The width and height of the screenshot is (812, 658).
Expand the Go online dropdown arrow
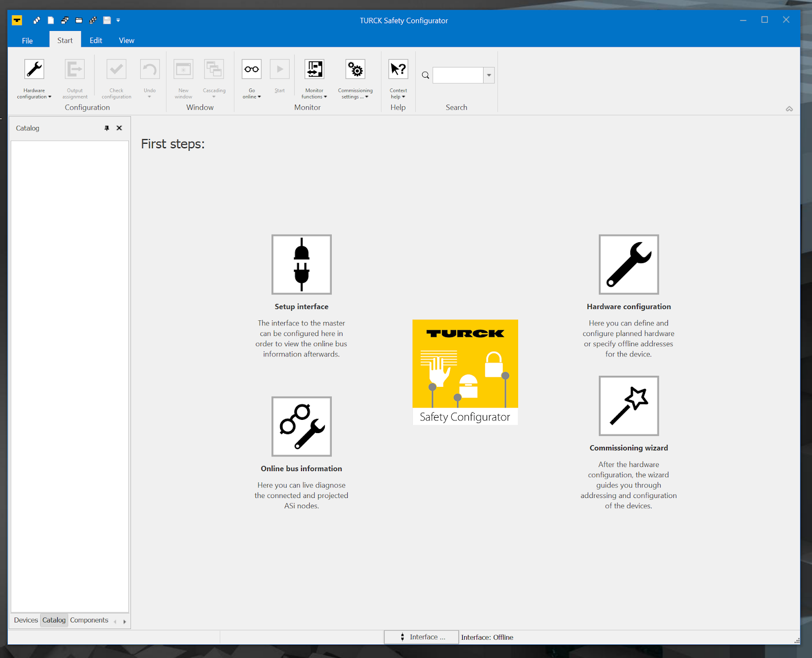pos(259,97)
